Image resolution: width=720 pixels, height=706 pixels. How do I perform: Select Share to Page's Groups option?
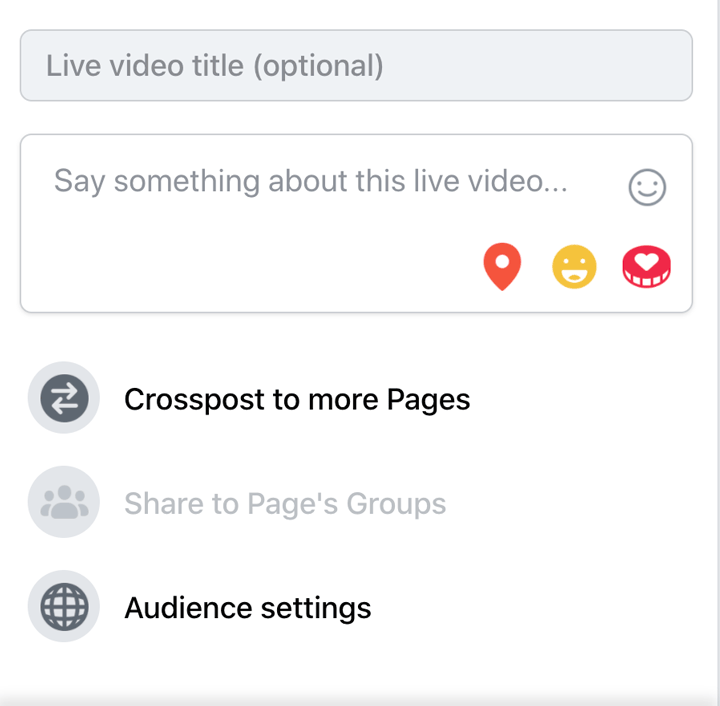point(358,502)
